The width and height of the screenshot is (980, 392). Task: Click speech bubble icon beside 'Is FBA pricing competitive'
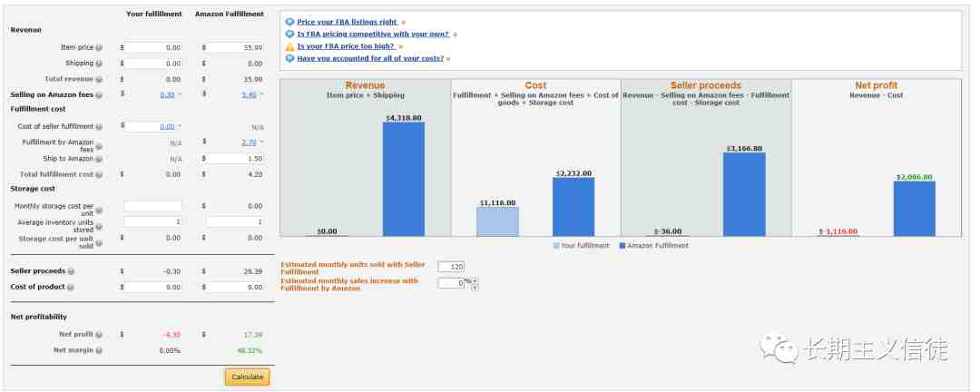pyautogui.click(x=289, y=34)
